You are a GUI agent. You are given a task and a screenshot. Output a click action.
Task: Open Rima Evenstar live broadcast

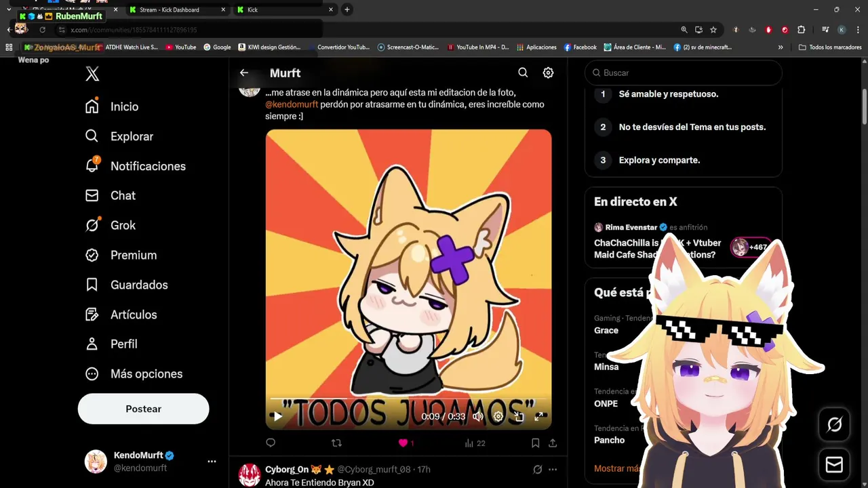click(684, 242)
